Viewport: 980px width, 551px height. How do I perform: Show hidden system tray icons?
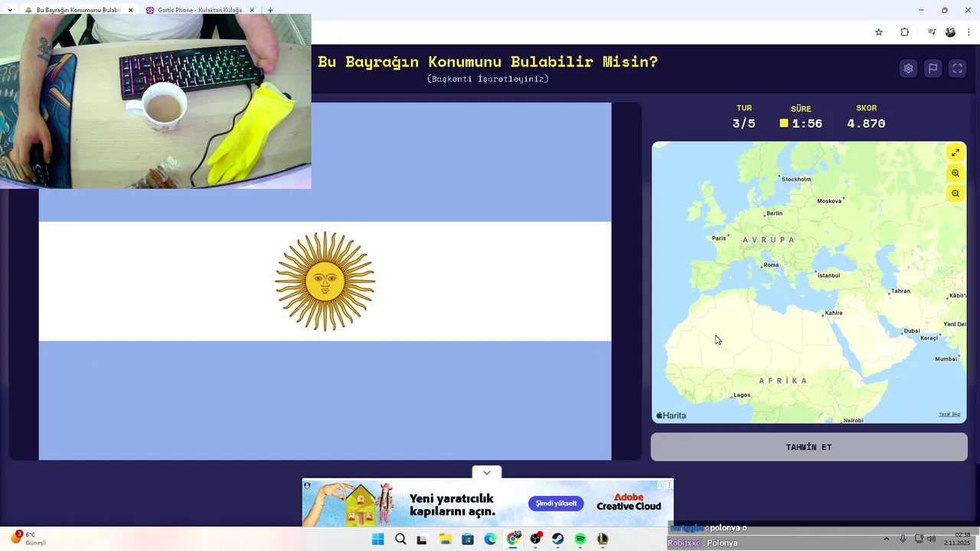[x=887, y=539]
